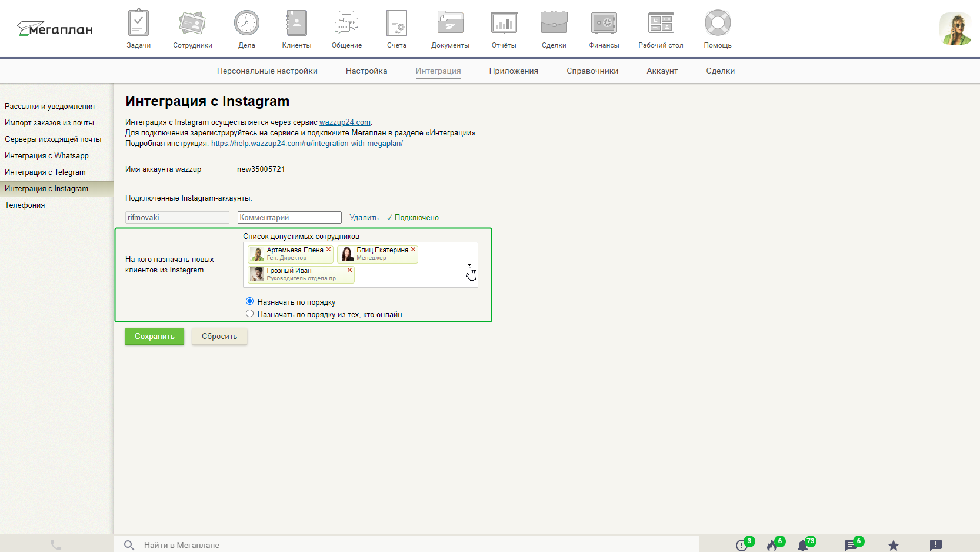Open user profile avatar
This screenshot has height=552, width=980.
tap(955, 29)
